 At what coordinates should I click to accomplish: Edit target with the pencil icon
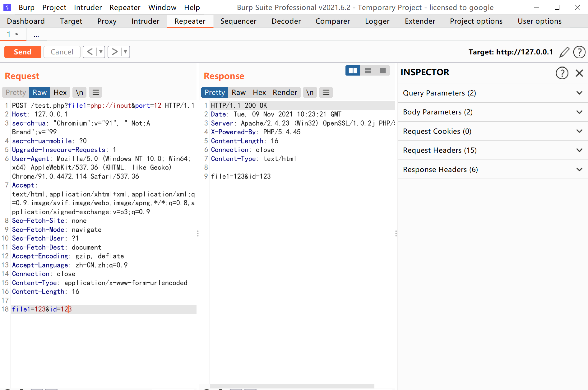(564, 52)
